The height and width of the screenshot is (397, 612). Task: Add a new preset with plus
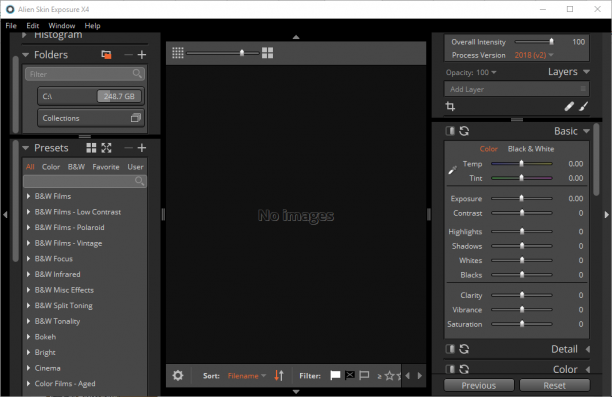[142, 148]
